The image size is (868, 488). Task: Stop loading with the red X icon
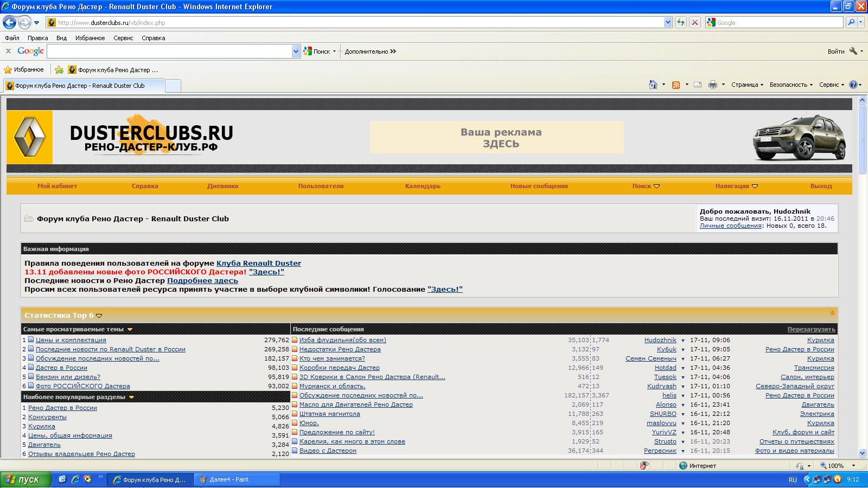[x=694, y=22]
